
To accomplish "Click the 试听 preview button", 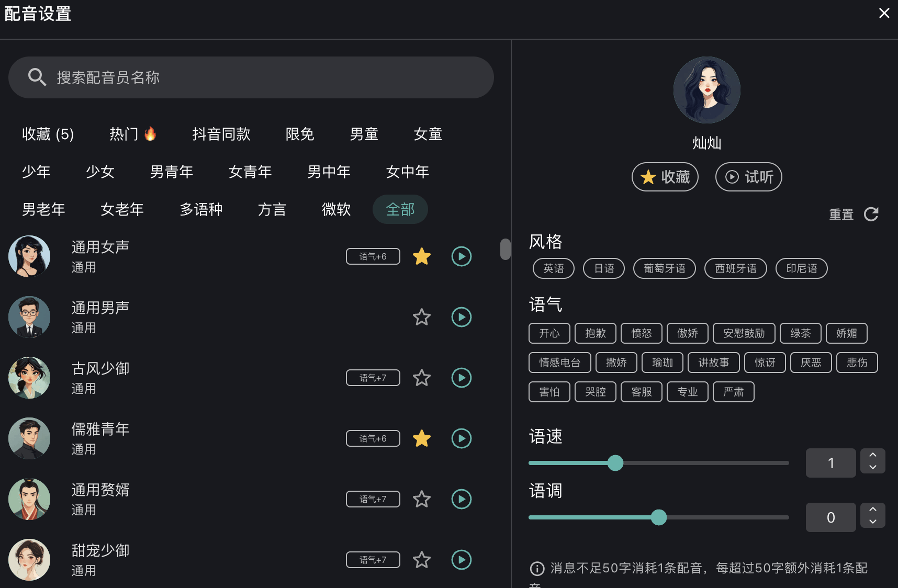I will [748, 177].
